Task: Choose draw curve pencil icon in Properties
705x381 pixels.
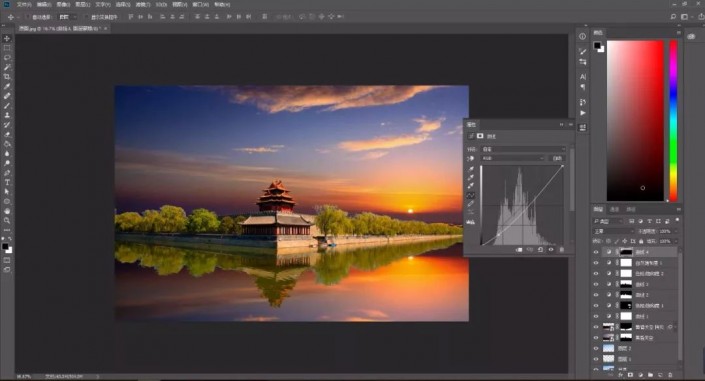Action: pyautogui.click(x=471, y=204)
